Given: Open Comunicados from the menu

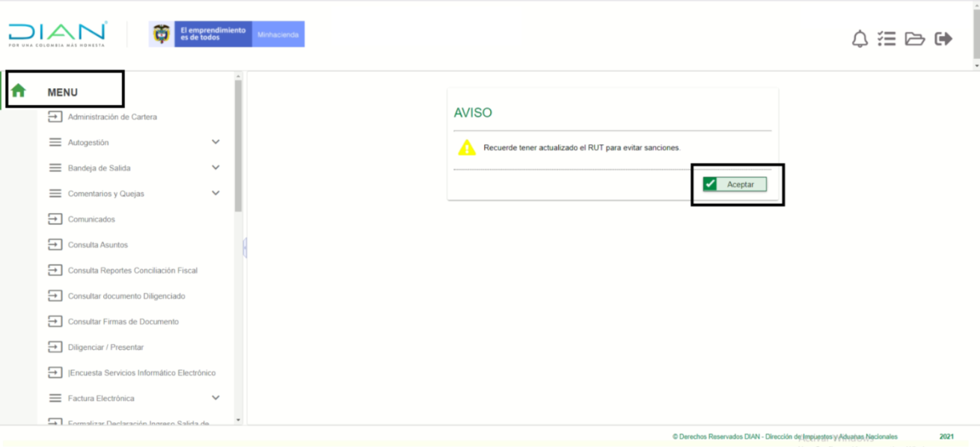Looking at the screenshot, I should 91,220.
